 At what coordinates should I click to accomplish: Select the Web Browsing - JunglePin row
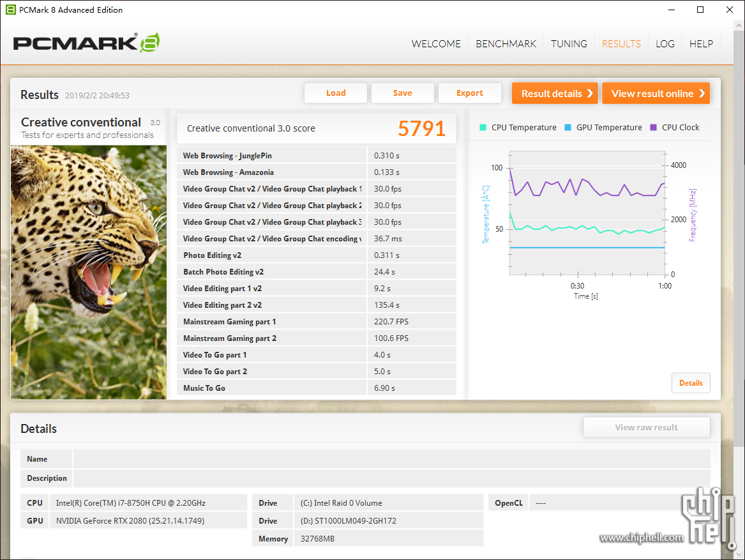coord(317,155)
